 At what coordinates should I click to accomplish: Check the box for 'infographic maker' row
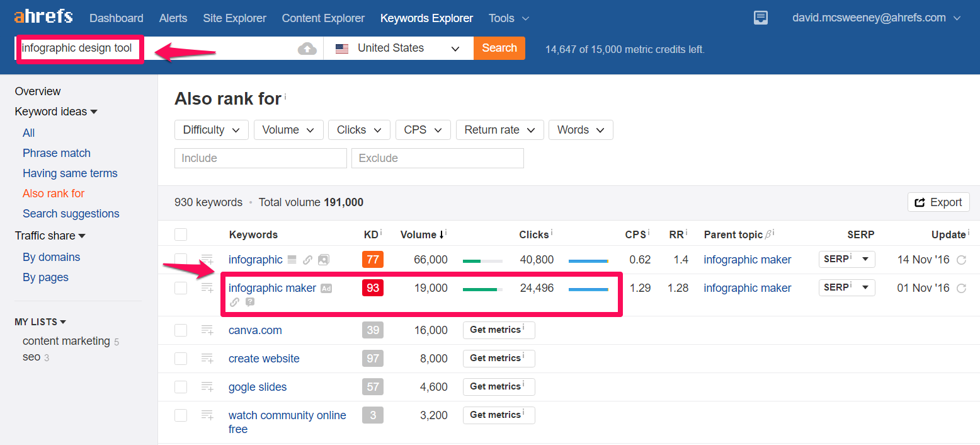tap(181, 288)
